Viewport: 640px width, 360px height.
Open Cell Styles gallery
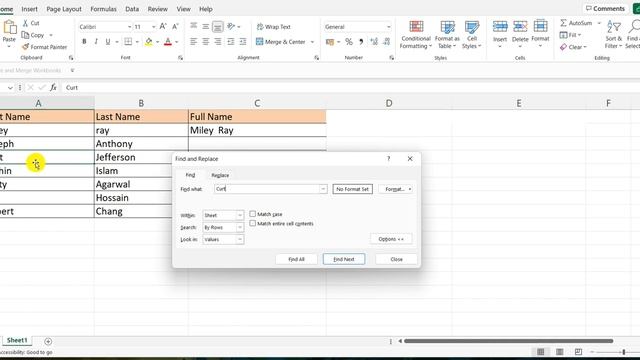pyautogui.click(x=471, y=35)
